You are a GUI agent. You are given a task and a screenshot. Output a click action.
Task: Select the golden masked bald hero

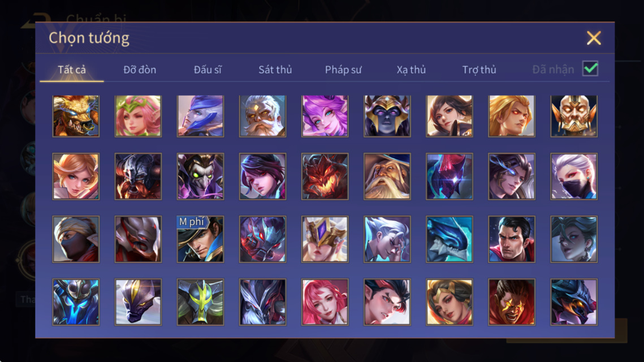click(x=574, y=116)
